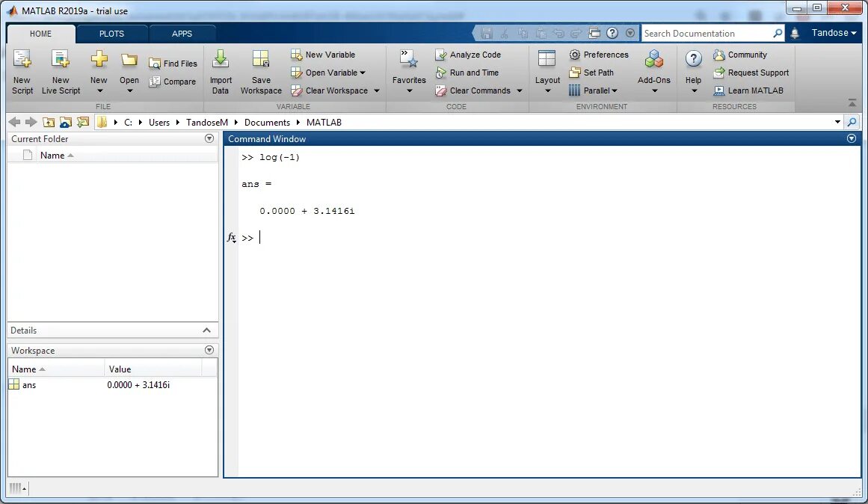
Task: Open Current Folder panel actions menu
Action: [x=209, y=138]
